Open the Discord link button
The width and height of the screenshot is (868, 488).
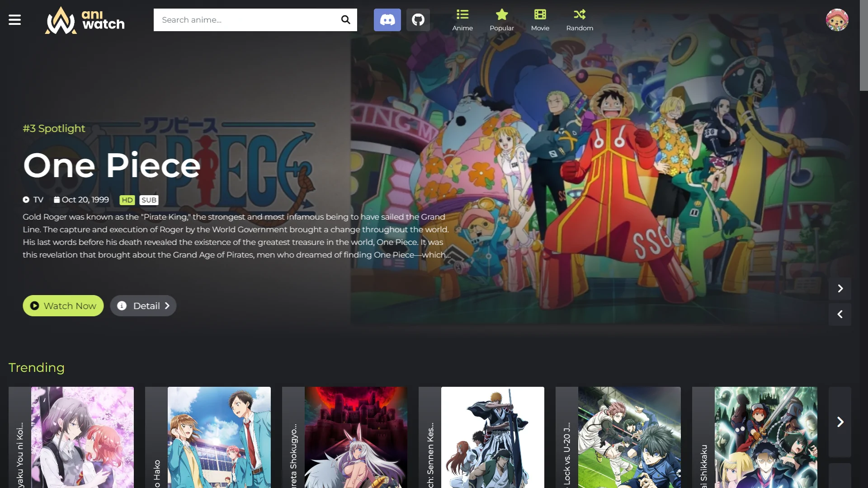coord(387,20)
